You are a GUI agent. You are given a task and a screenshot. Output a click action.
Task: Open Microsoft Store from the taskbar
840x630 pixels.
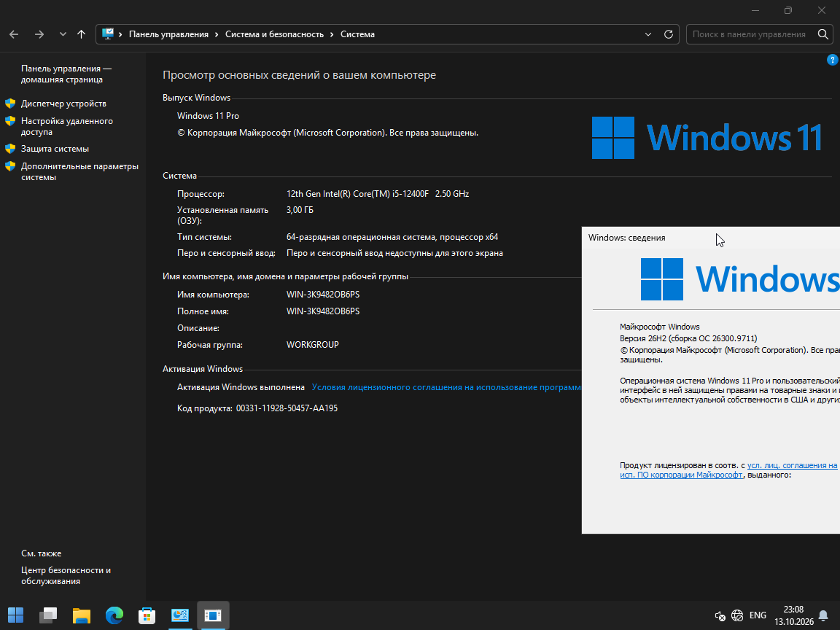(x=147, y=615)
